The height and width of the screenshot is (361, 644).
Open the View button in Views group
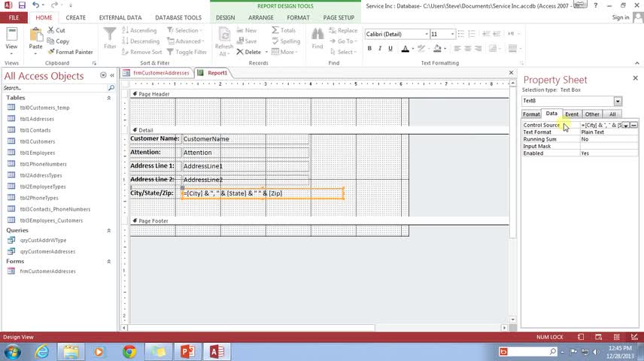(11, 42)
